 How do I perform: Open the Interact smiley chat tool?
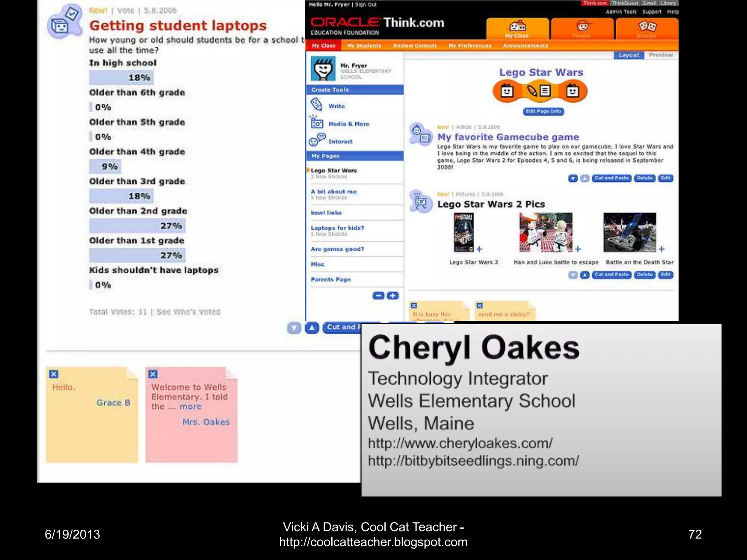[x=317, y=140]
